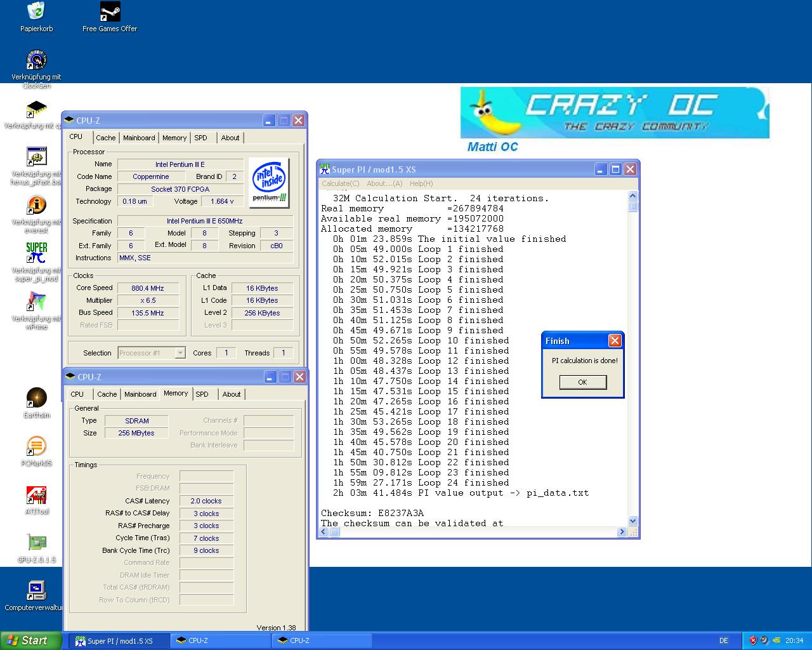This screenshot has width=812, height=650.
Task: Activate the second CPU-Z taskbar button
Action: [x=322, y=641]
